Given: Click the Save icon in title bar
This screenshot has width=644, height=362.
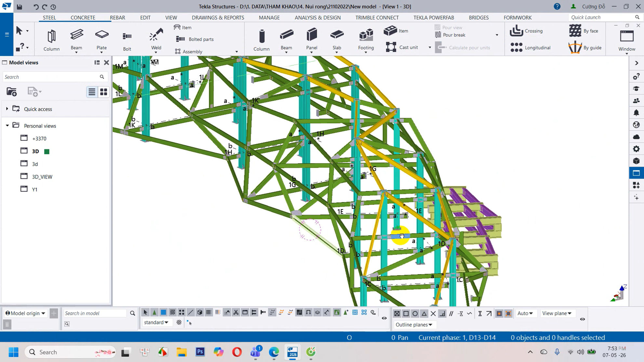Looking at the screenshot, I should click(x=20, y=7).
